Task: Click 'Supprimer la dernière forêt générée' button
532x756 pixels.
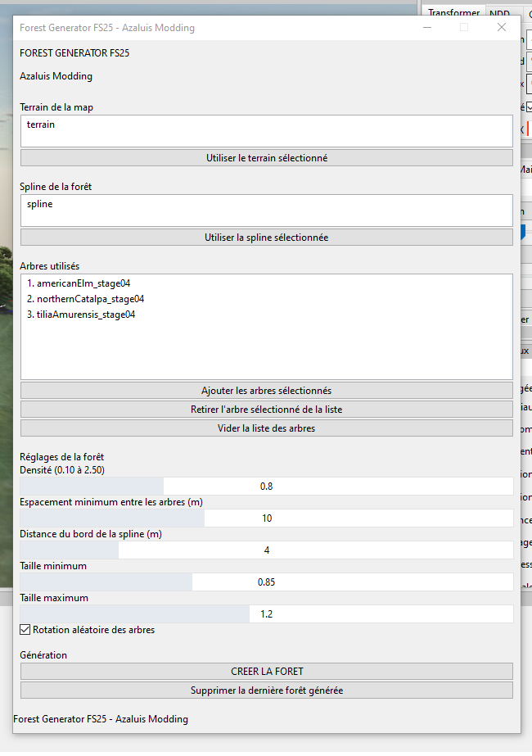Action: 267,690
